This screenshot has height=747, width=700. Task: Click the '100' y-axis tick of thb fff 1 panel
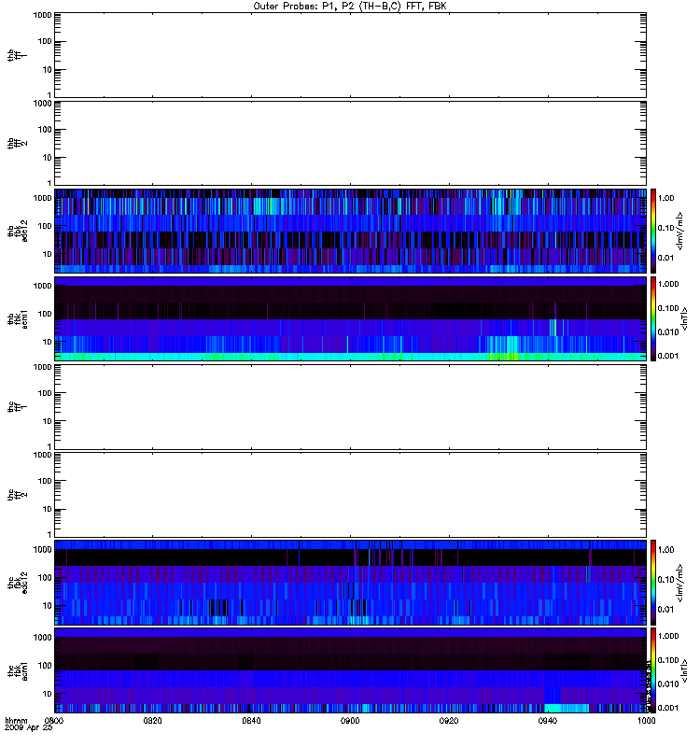45,41
